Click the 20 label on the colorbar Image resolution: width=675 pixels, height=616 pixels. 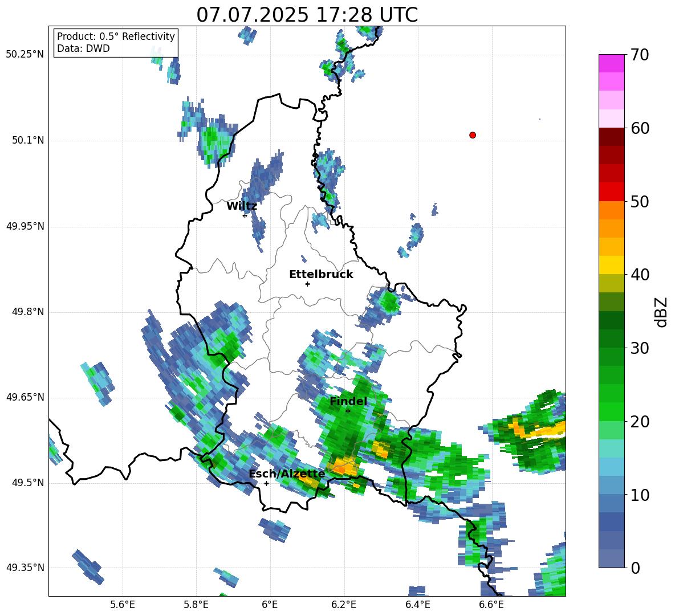pos(640,422)
